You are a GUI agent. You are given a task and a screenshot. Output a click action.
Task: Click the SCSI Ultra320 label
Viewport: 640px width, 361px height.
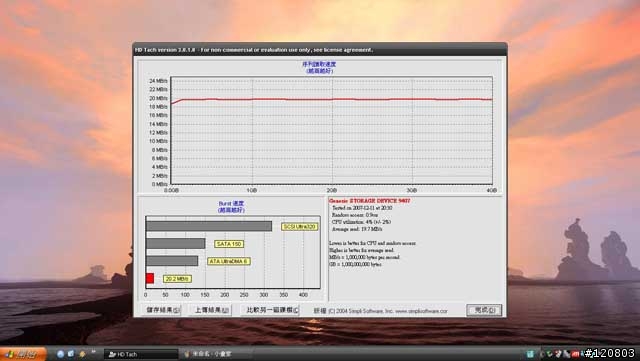pyautogui.click(x=300, y=226)
